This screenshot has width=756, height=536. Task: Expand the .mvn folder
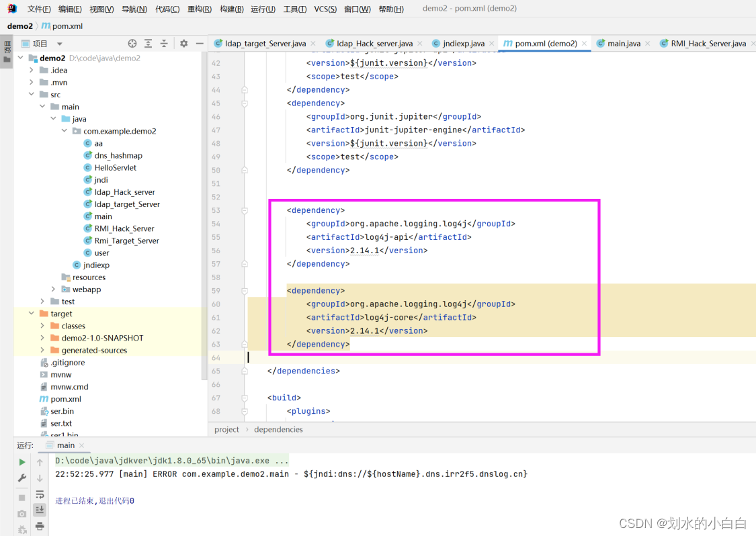point(32,83)
